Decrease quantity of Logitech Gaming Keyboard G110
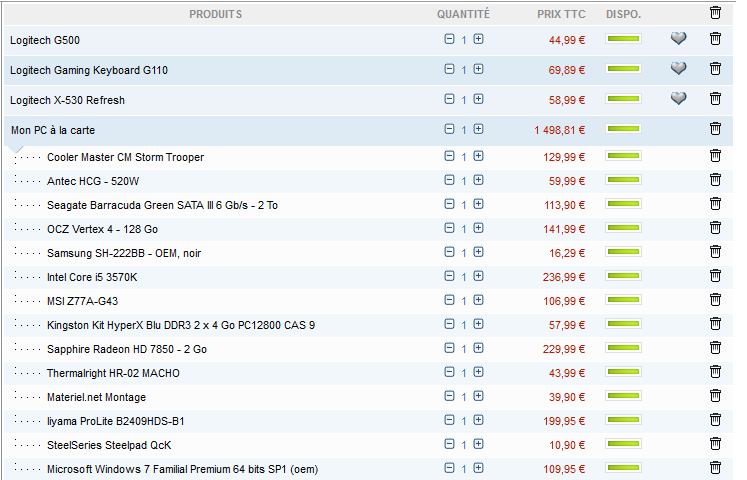This screenshot has height=480, width=747. click(449, 70)
